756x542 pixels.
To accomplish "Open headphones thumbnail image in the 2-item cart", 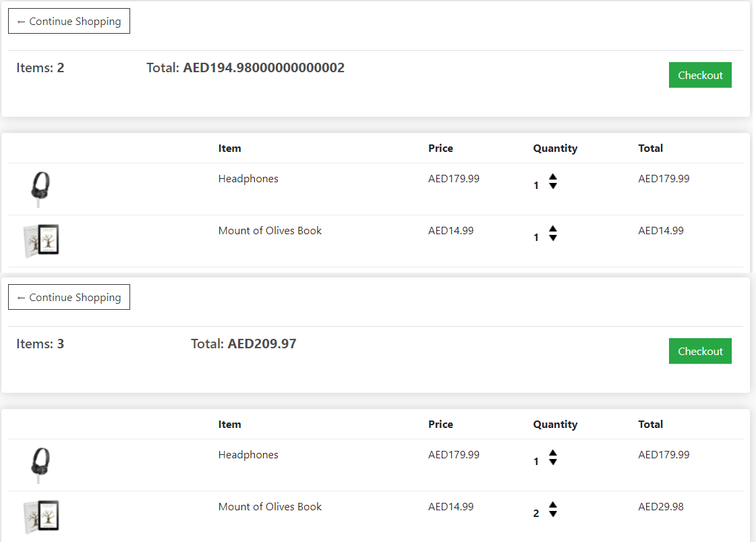I will [x=41, y=188].
